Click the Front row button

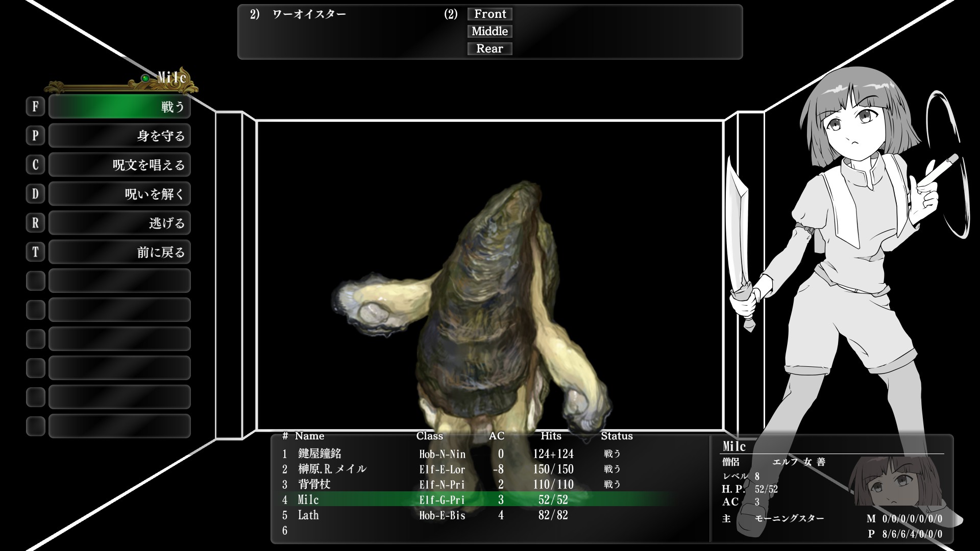click(489, 14)
